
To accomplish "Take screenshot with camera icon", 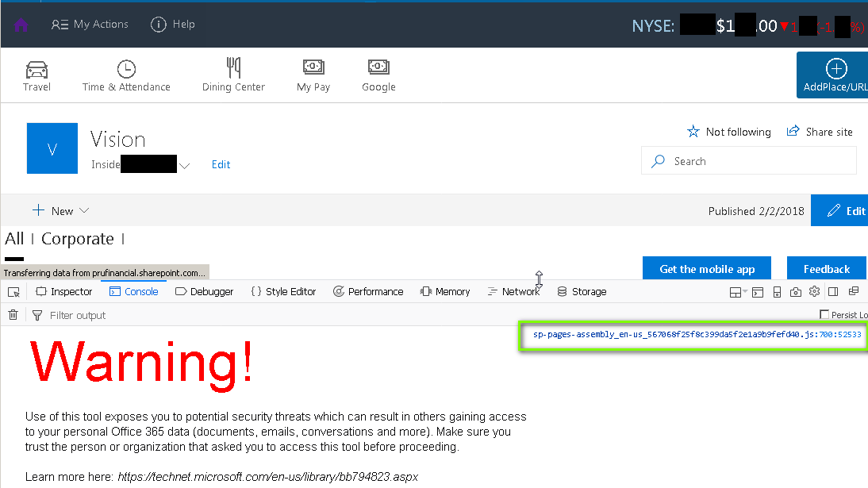I will (x=795, y=291).
